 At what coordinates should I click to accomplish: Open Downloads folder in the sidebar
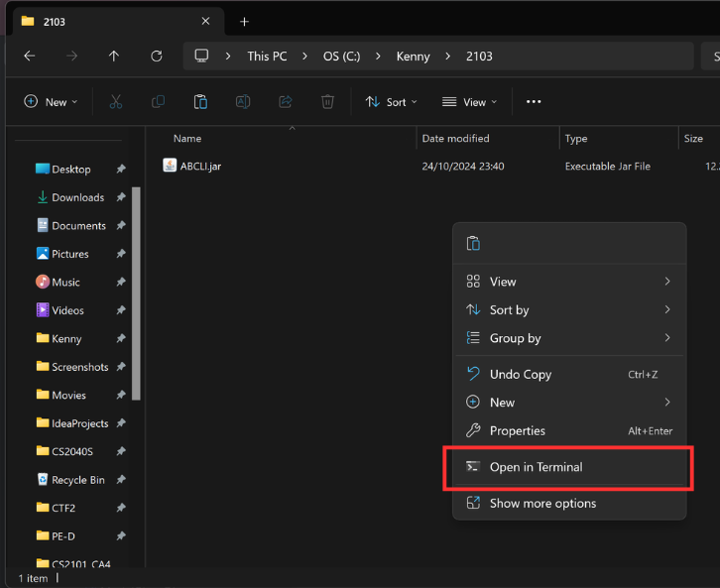[77, 197]
